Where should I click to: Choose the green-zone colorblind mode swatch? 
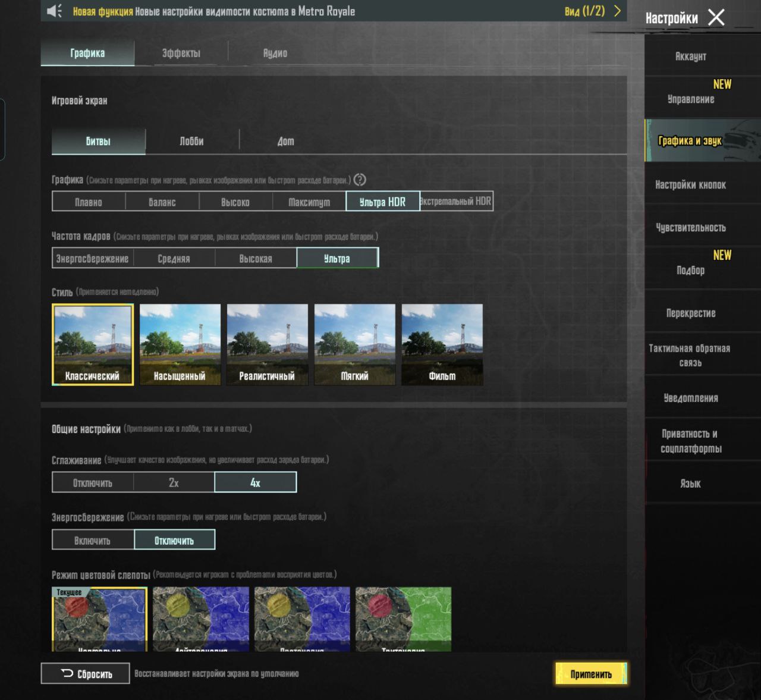point(404,619)
